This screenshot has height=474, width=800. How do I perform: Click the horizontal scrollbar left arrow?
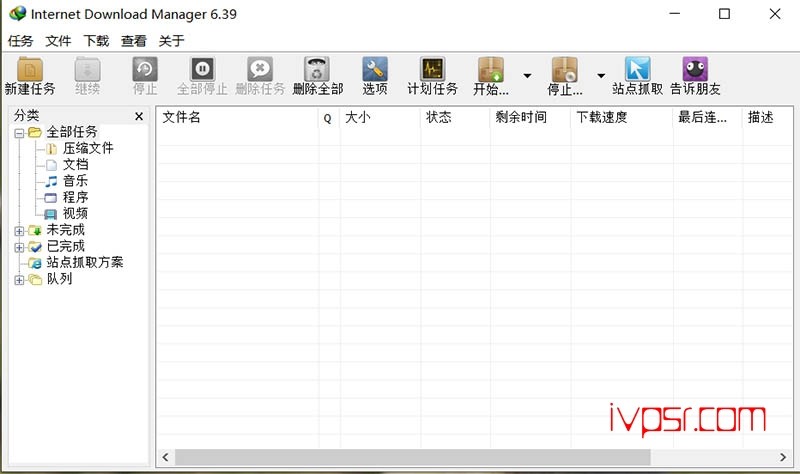click(165, 457)
